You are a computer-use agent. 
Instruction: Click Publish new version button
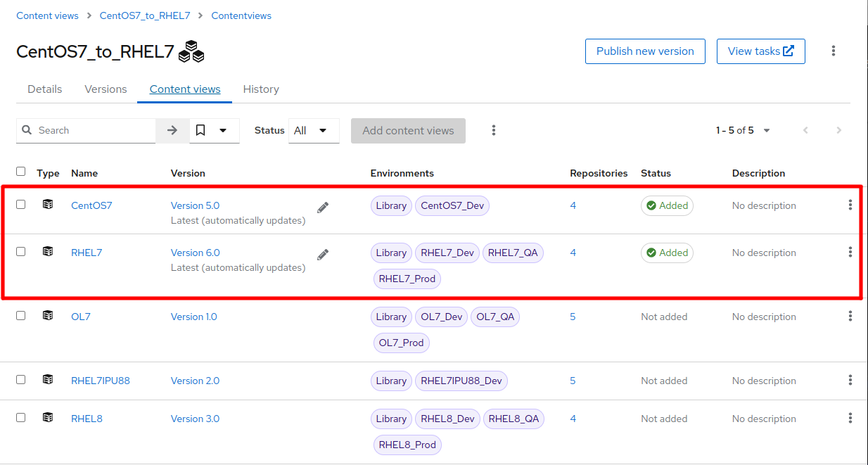click(645, 51)
